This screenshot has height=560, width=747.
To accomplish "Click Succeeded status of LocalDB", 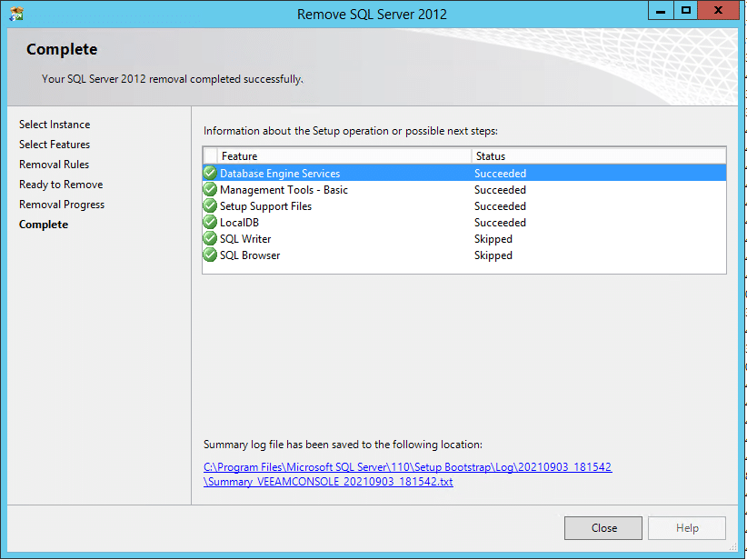I will coord(500,222).
